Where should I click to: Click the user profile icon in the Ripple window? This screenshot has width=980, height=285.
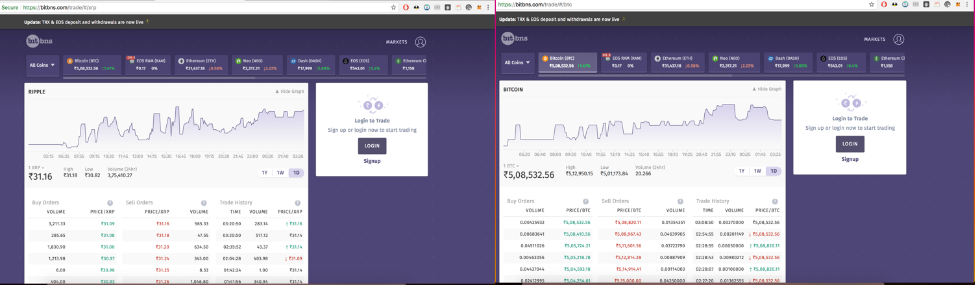pos(421,42)
